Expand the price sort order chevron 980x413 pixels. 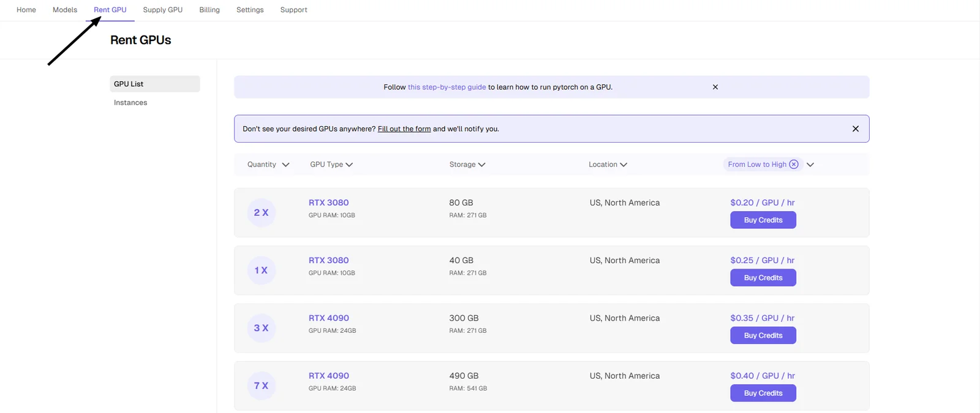(x=810, y=165)
